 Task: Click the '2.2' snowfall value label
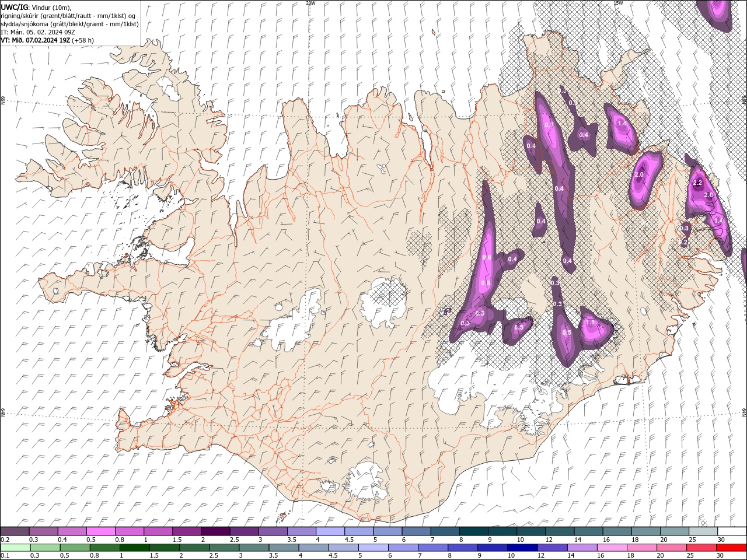click(697, 183)
